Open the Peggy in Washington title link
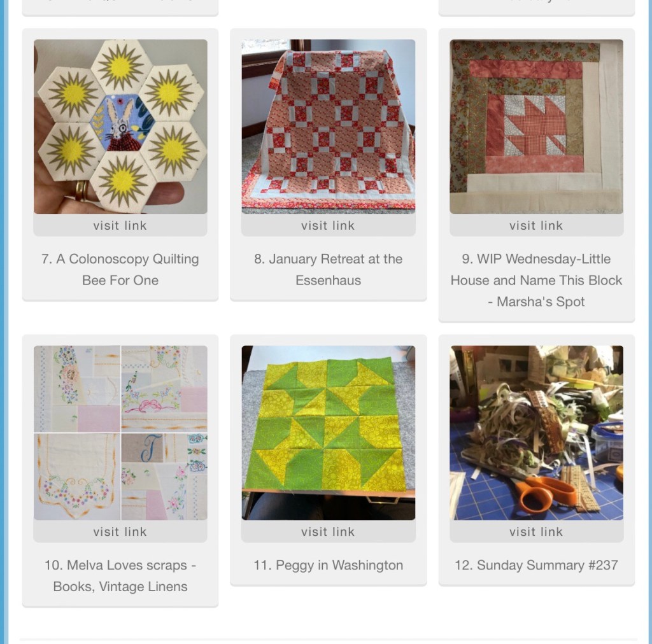The width and height of the screenshot is (652, 644). tap(328, 565)
